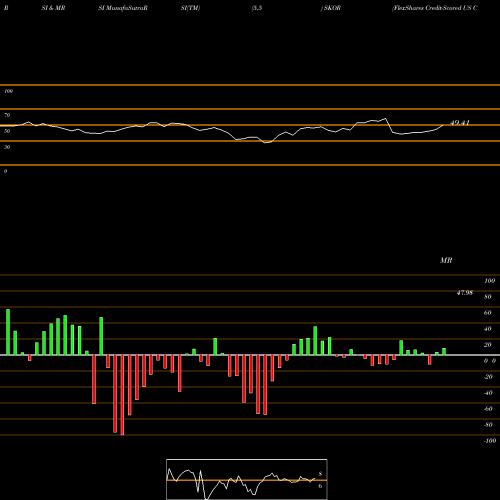Click the SKOR ticker text in header
This screenshot has width=500, height=500.
(331, 8)
